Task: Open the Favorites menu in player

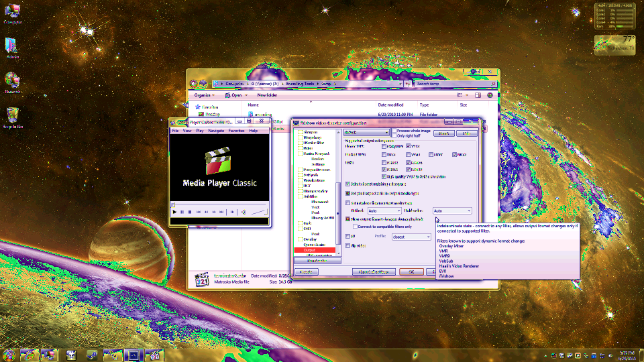Action: pyautogui.click(x=236, y=131)
